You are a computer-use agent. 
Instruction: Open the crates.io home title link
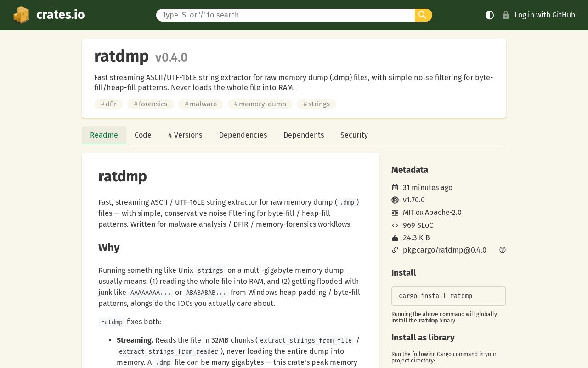60,15
